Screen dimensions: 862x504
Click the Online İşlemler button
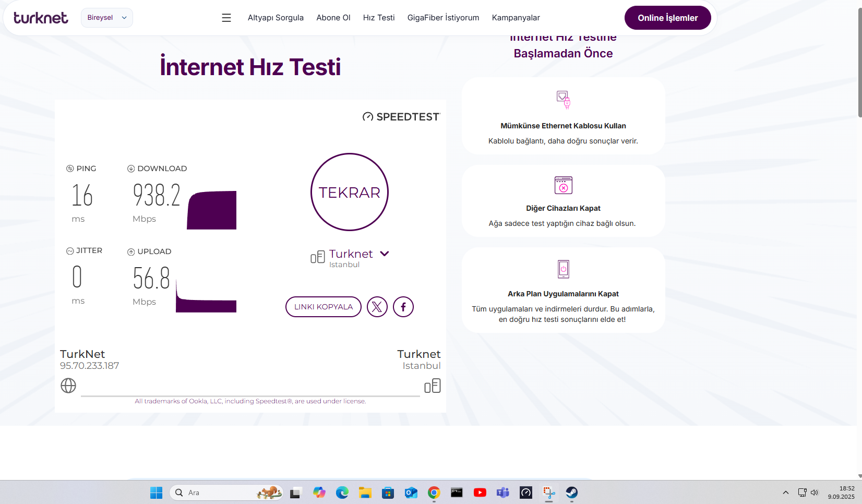668,18
